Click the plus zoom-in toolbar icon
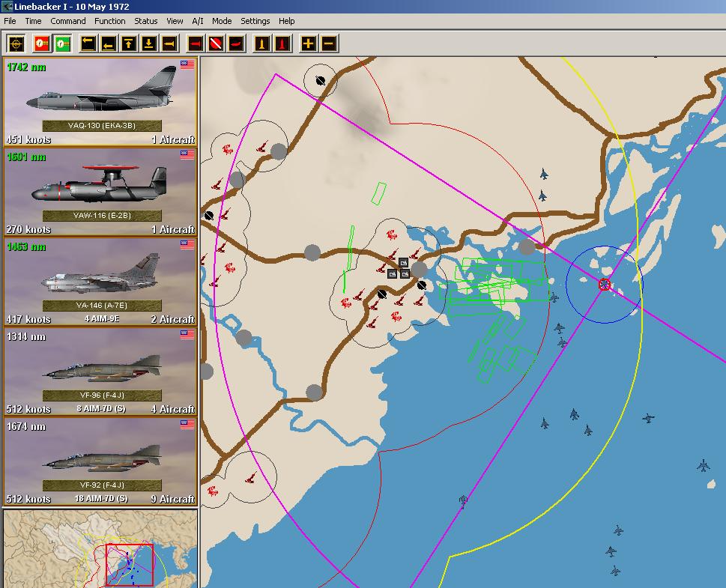 [308, 43]
